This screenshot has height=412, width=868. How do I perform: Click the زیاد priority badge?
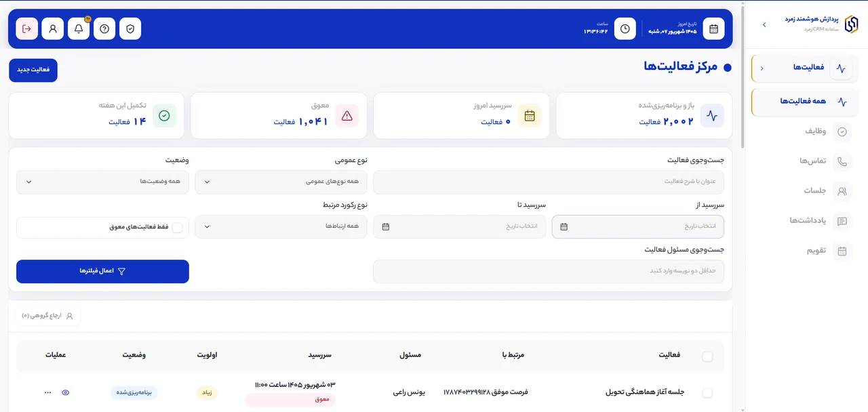point(207,392)
